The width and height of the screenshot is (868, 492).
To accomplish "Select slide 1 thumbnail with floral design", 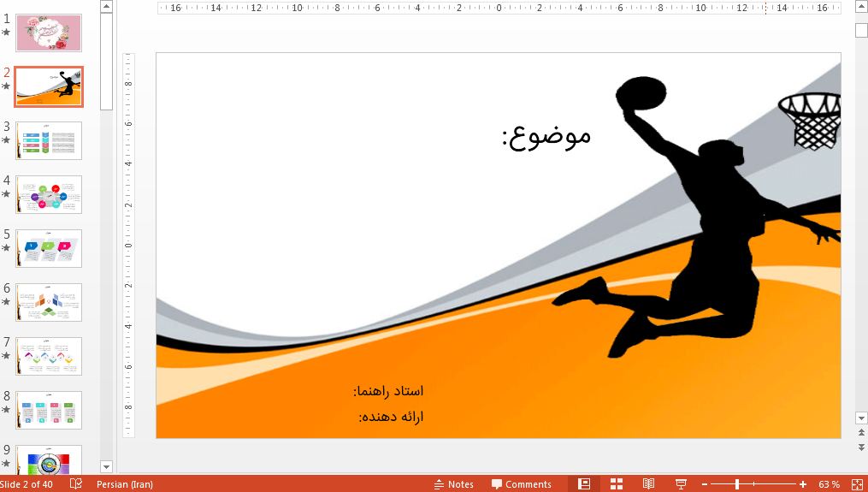I will (x=49, y=33).
